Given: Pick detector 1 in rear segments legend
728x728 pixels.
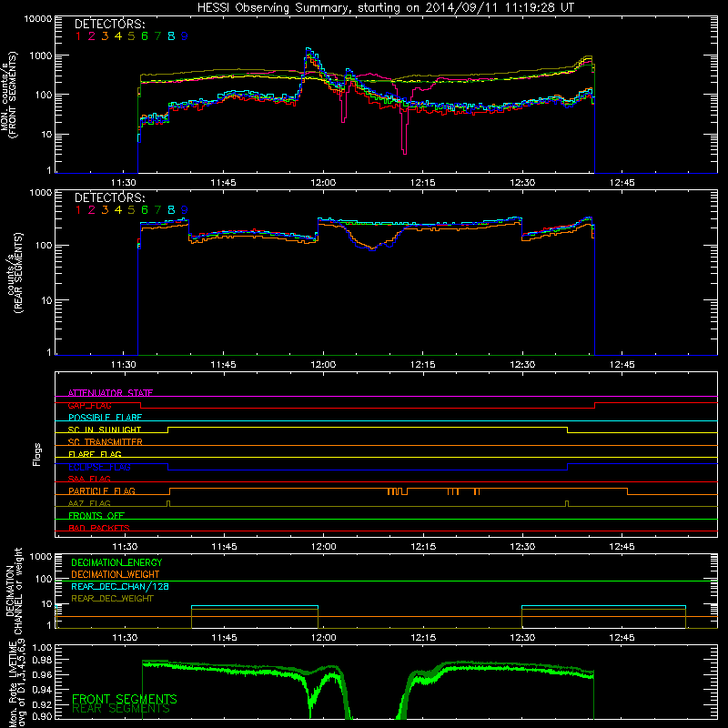Looking at the screenshot, I should [78, 210].
